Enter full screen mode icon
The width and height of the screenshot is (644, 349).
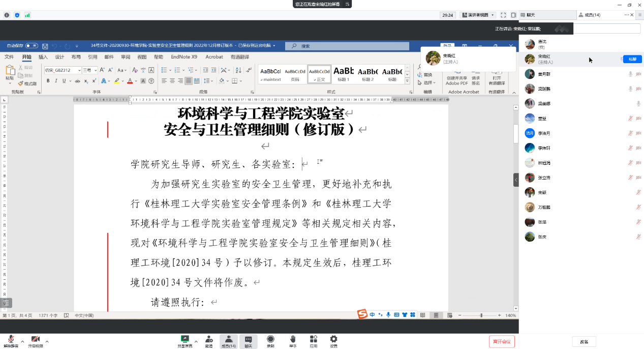pyautogui.click(x=503, y=15)
